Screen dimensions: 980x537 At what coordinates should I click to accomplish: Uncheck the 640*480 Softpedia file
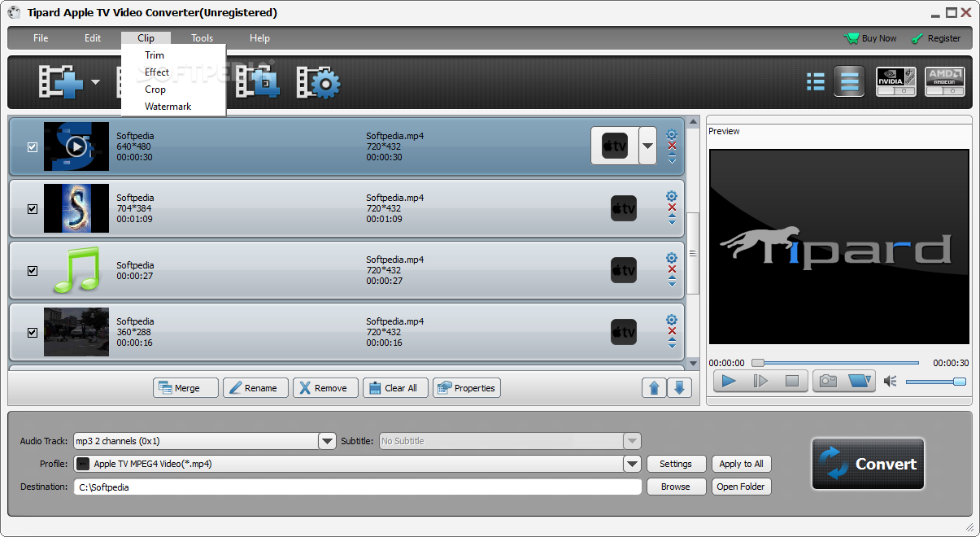click(33, 147)
